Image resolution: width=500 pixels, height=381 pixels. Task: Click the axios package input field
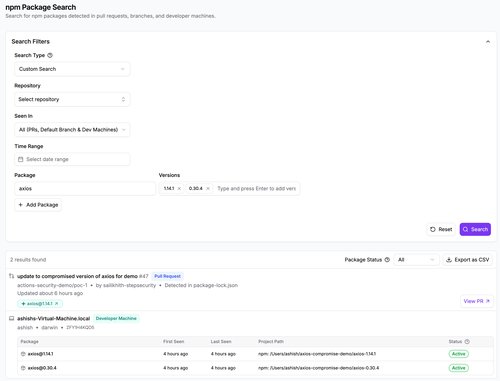pyautogui.click(x=85, y=189)
